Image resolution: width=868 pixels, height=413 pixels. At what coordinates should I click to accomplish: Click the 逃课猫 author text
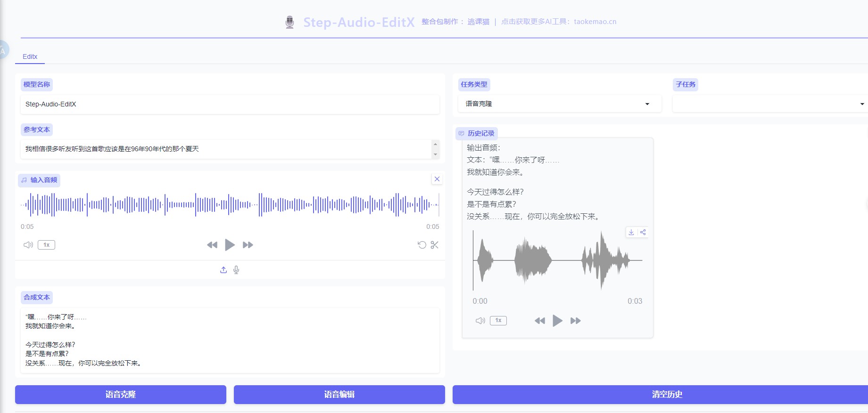pyautogui.click(x=479, y=22)
